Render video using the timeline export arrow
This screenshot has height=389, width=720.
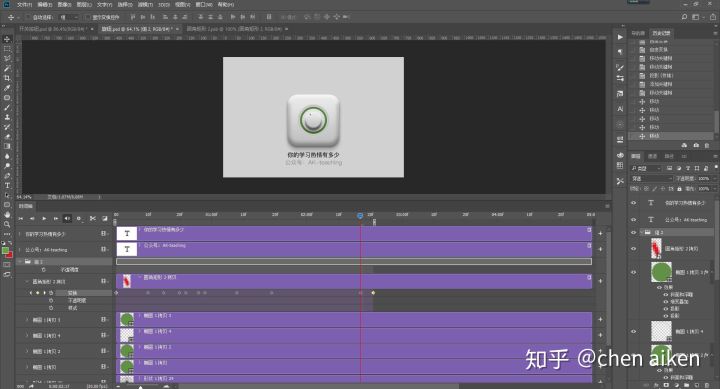coord(31,386)
